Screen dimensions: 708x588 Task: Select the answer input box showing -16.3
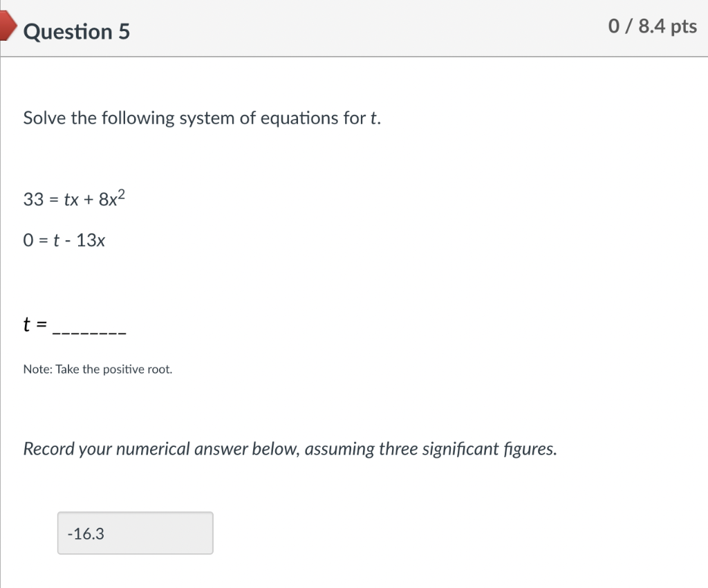point(135,533)
